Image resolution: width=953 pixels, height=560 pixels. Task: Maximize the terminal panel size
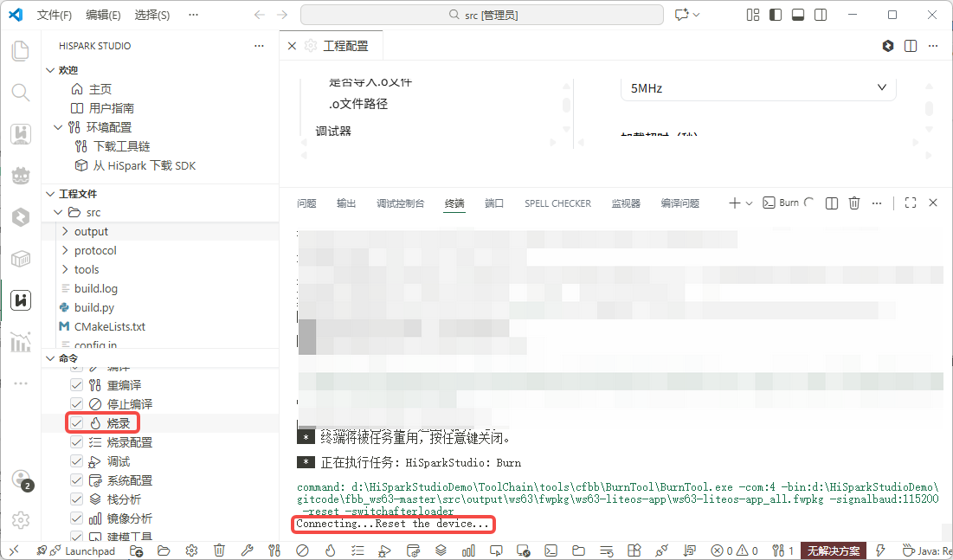tap(911, 203)
